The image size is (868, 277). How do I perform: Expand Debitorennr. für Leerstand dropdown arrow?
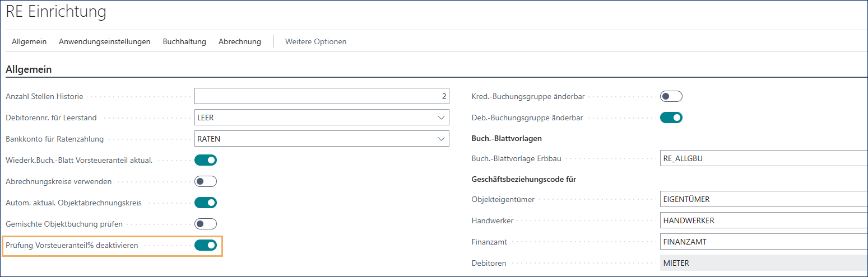(440, 118)
